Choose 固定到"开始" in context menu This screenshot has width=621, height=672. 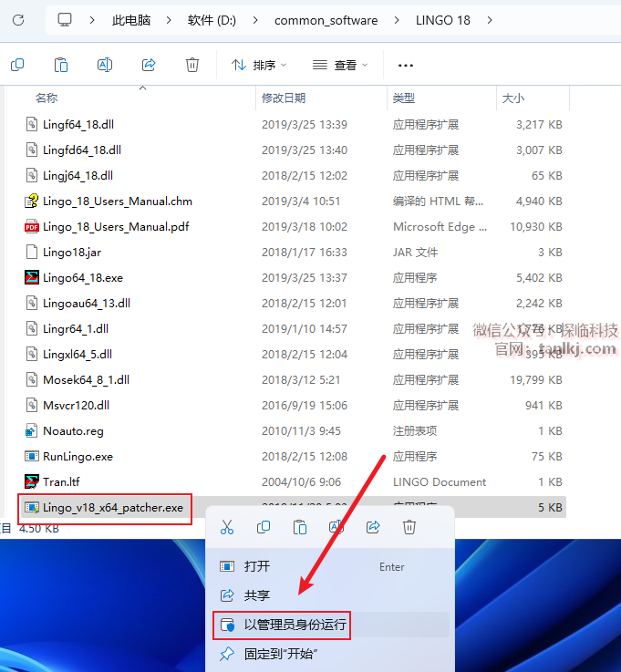(330, 654)
